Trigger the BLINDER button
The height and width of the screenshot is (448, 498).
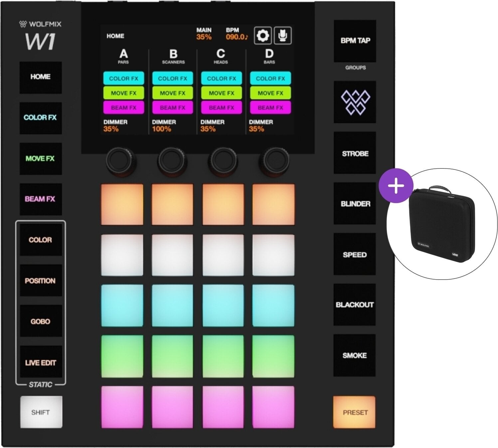(x=355, y=204)
